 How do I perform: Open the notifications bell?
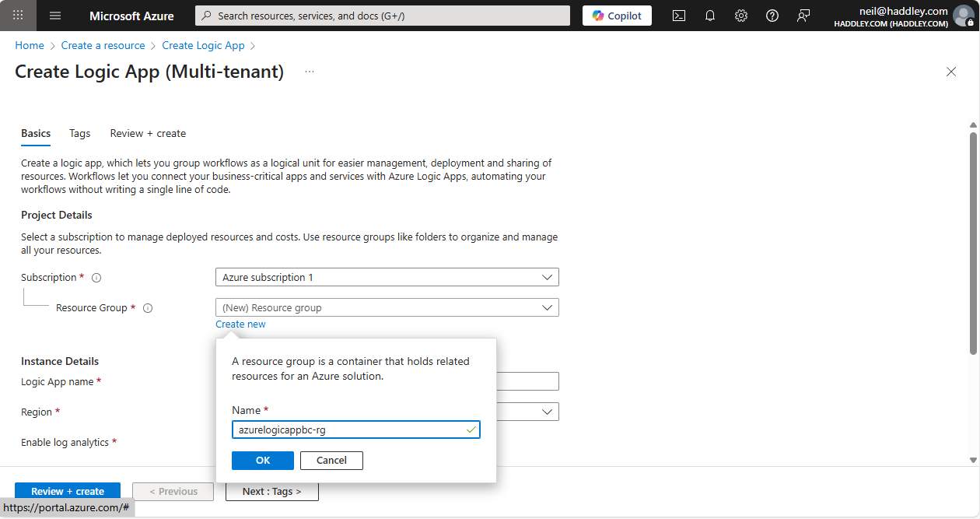point(710,16)
